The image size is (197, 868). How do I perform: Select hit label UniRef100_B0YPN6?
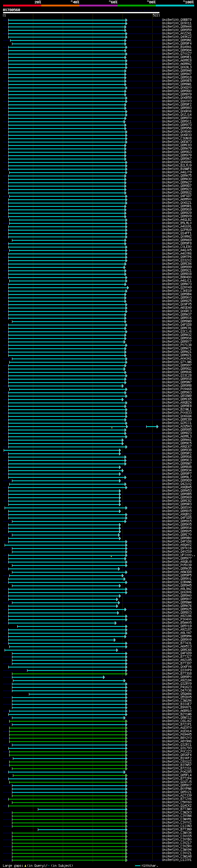click(x=177, y=789)
